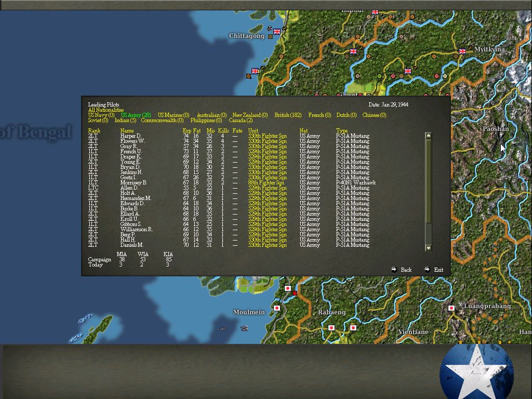
Task: Filter pilots by Soviet (0)
Action: pos(98,120)
